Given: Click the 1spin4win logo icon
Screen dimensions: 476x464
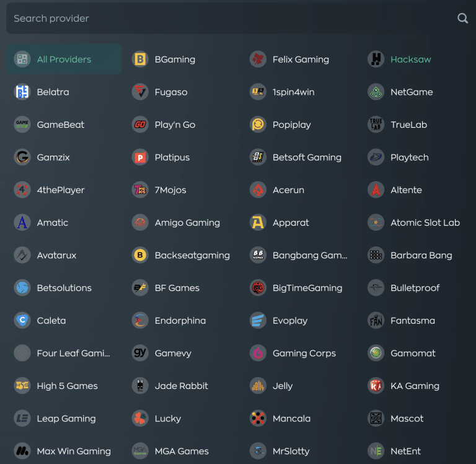Looking at the screenshot, I should pyautogui.click(x=258, y=92).
